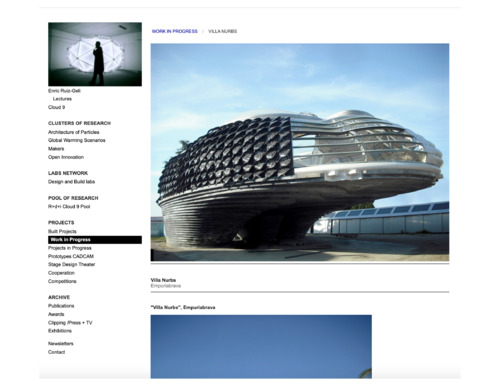Click the ARCHIVE heading
The image size is (500, 386).
coord(59,297)
